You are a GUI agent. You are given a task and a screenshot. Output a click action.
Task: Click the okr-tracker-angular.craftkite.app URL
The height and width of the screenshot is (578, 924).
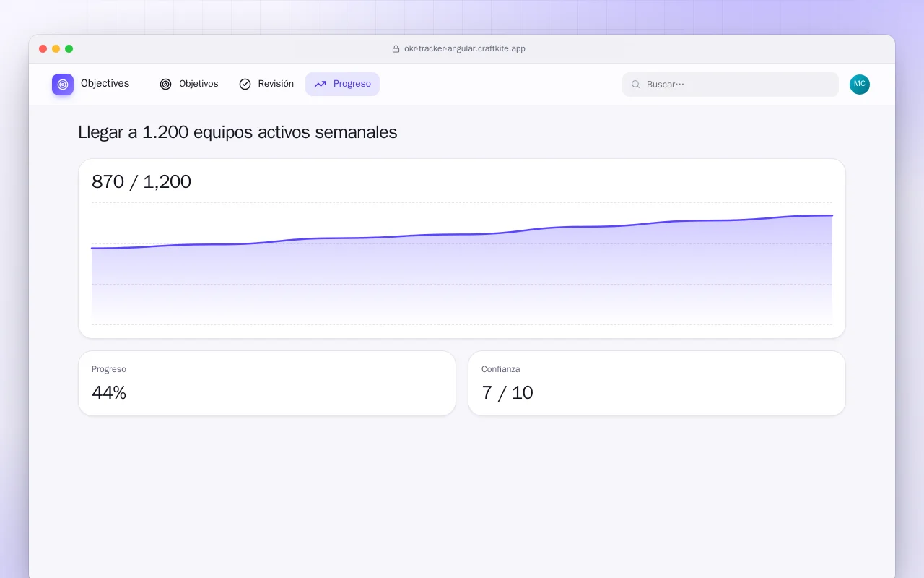click(x=465, y=49)
